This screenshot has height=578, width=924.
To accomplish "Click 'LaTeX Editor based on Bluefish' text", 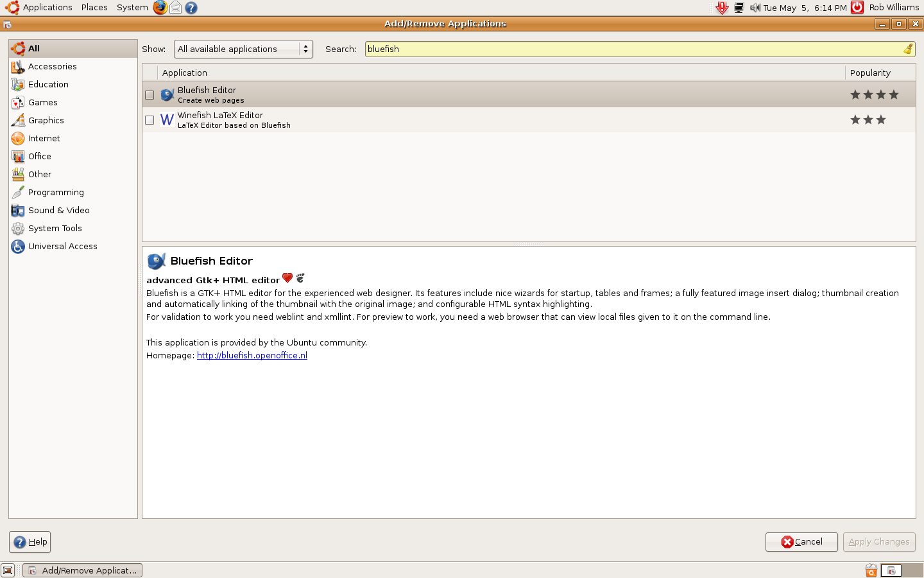I will (234, 126).
